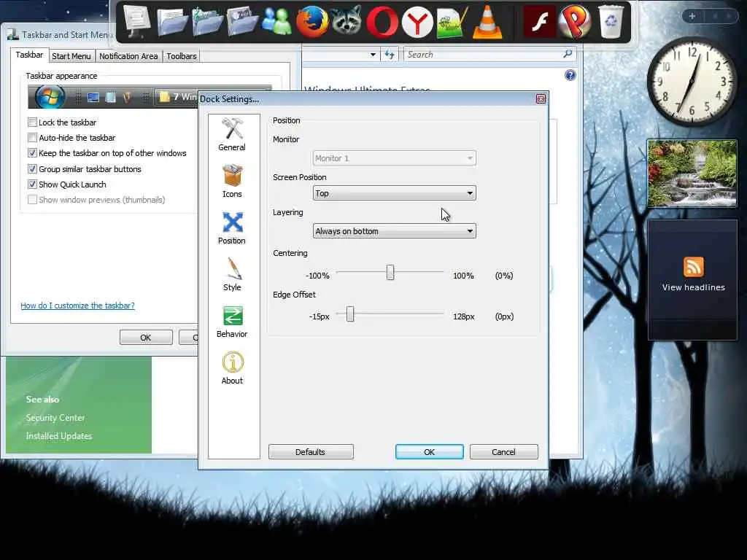Open Behavior section in Dock Settings
Screen dimensions: 747x560
(x=232, y=321)
